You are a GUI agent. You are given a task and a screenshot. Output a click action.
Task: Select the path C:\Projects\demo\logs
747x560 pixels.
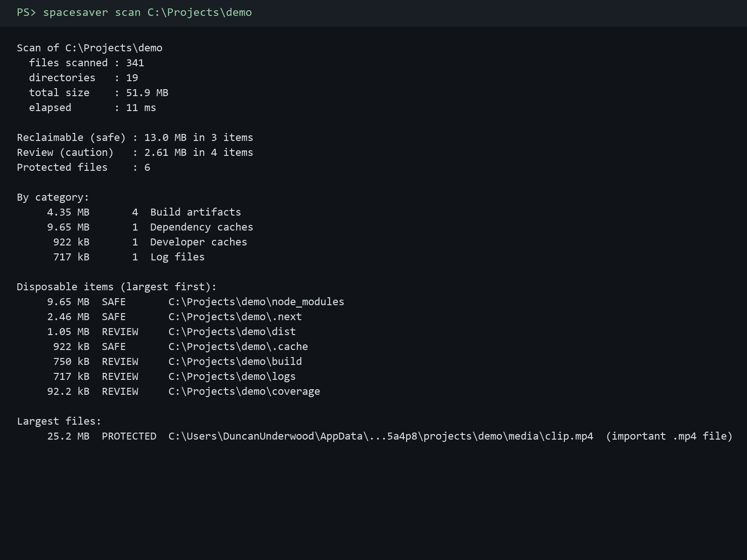232,377
